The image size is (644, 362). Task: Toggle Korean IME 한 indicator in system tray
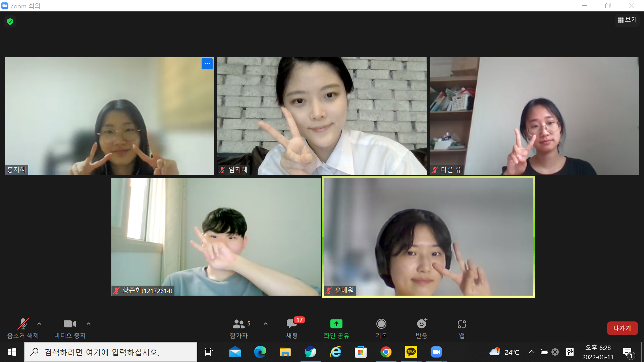point(570,352)
